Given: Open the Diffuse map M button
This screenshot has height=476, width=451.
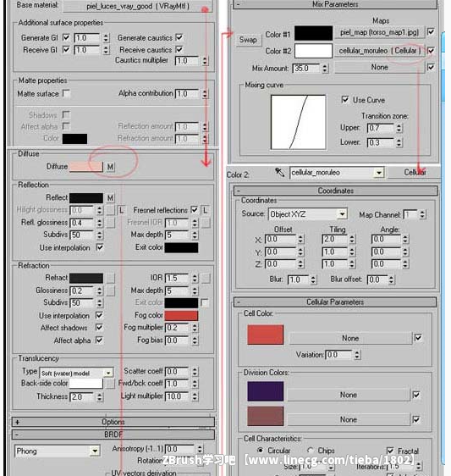Looking at the screenshot, I should coord(110,167).
